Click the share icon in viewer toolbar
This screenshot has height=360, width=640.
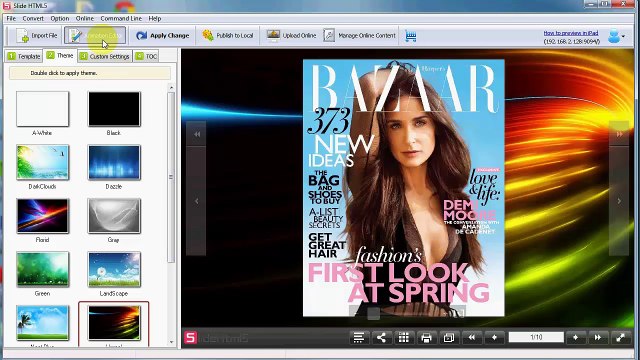tap(381, 338)
